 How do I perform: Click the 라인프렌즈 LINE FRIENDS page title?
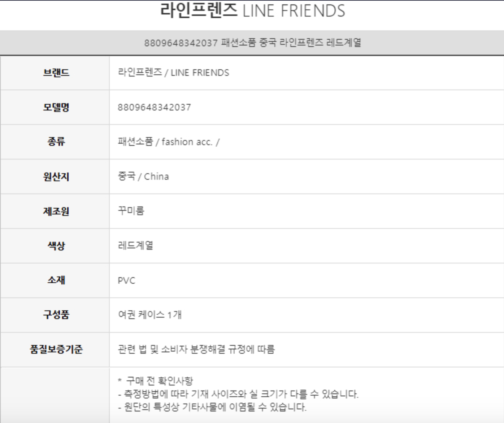tap(252, 11)
